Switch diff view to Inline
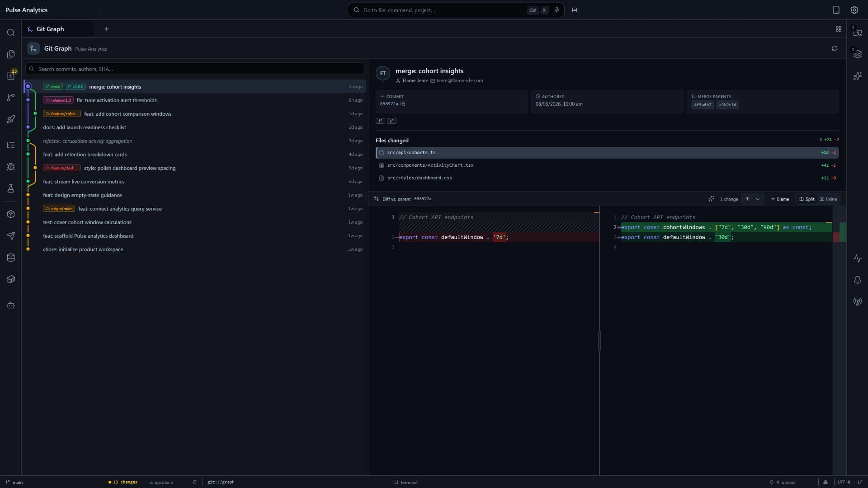This screenshot has height=488, width=868. point(828,199)
